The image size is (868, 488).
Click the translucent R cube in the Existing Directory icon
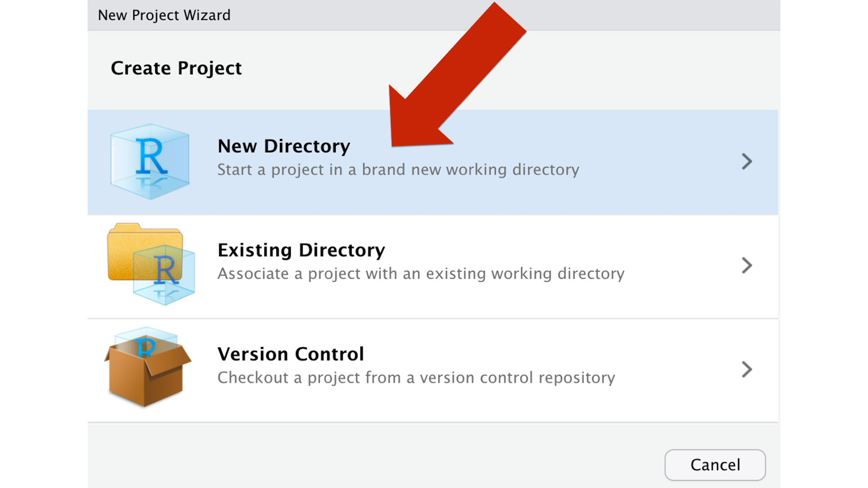pos(164,275)
